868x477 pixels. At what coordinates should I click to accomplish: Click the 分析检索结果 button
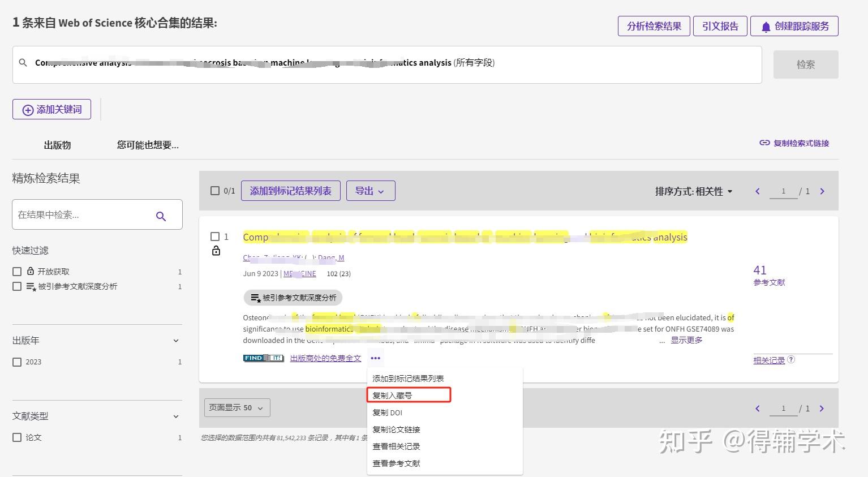coord(654,25)
